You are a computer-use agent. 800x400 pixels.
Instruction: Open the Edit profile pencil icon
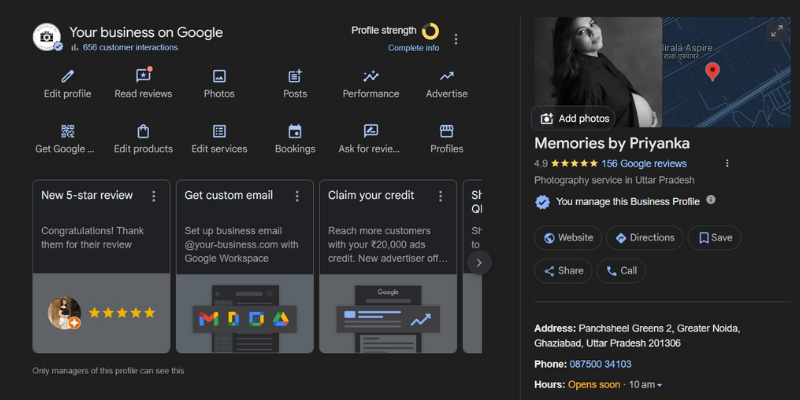tap(68, 76)
